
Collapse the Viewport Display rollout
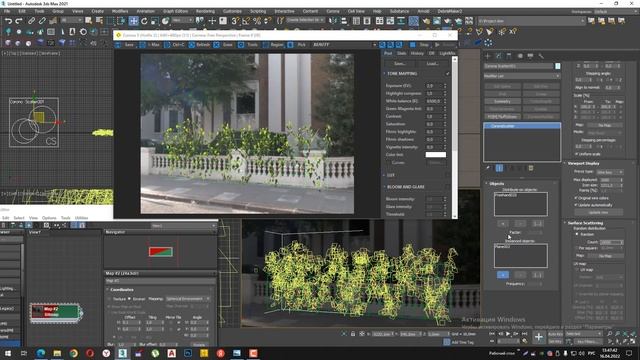click(565, 163)
